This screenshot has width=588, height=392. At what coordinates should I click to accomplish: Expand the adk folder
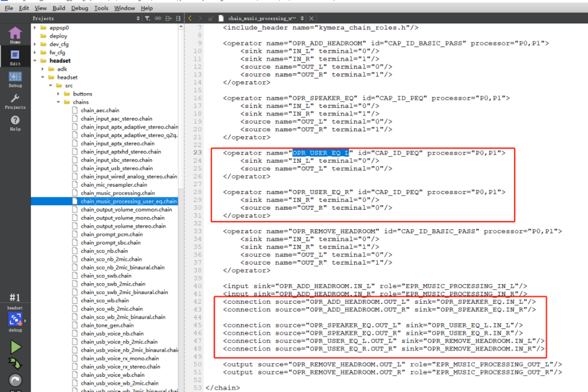point(42,69)
